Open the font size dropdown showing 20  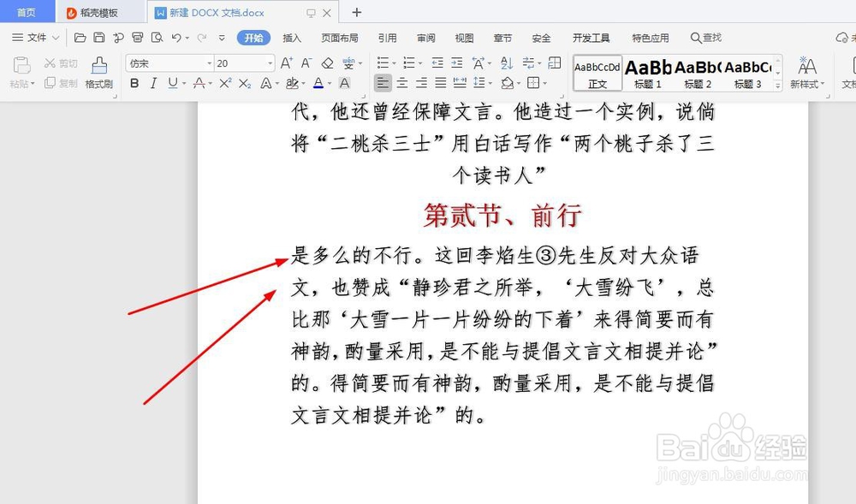click(270, 62)
